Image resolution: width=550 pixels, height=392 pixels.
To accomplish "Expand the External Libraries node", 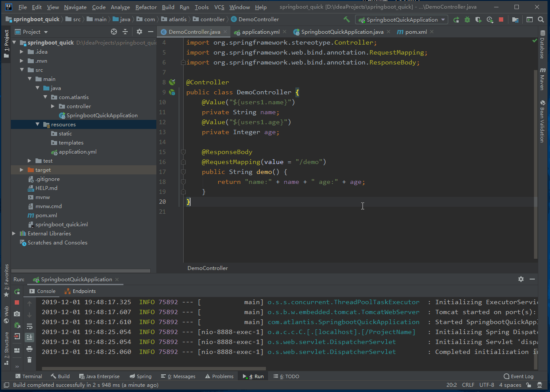I will 14,234.
